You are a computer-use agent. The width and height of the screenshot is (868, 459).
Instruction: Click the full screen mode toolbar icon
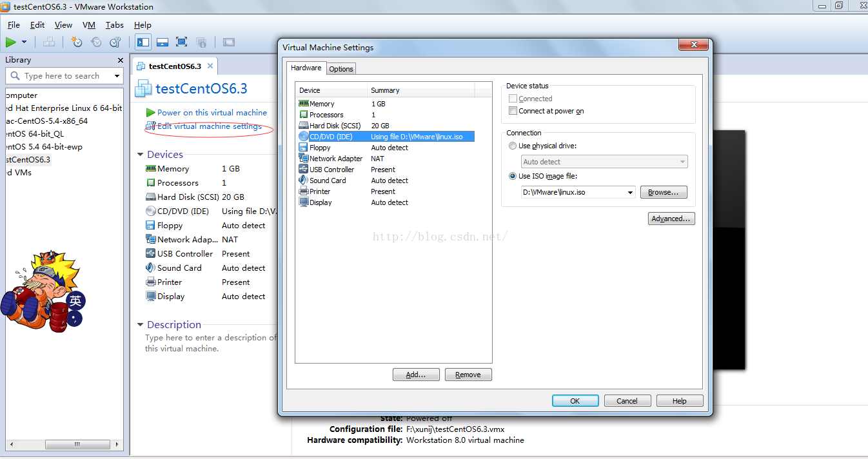click(182, 42)
